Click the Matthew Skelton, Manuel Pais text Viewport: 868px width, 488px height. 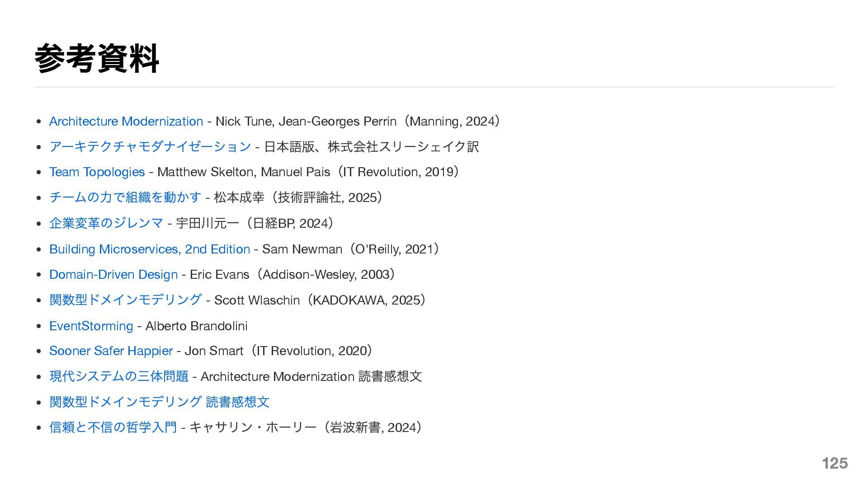(x=243, y=172)
